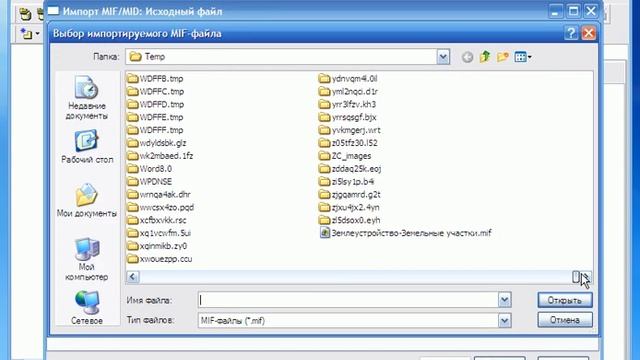Screen dimensions: 640x360
Task: Select the zl5dsox0.eyh folder
Action: click(x=350, y=220)
